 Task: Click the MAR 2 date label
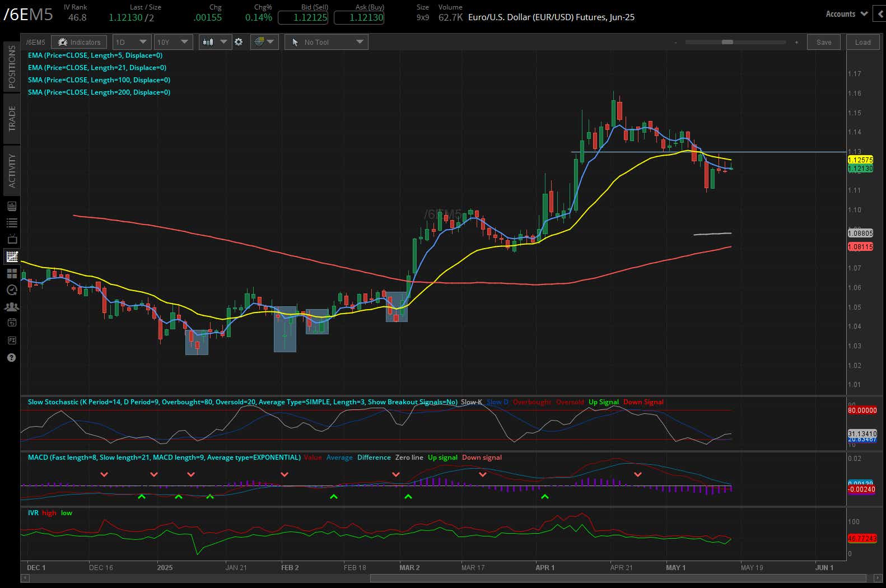pyautogui.click(x=409, y=568)
